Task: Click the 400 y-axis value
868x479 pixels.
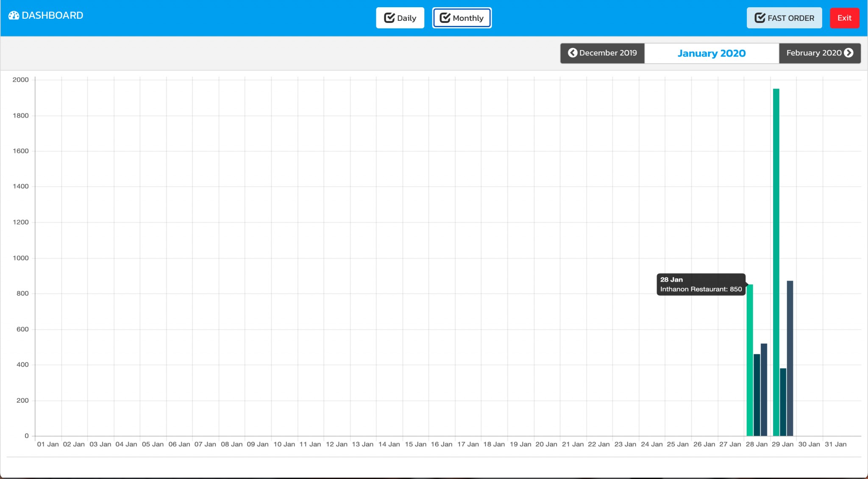Action: pyautogui.click(x=22, y=365)
